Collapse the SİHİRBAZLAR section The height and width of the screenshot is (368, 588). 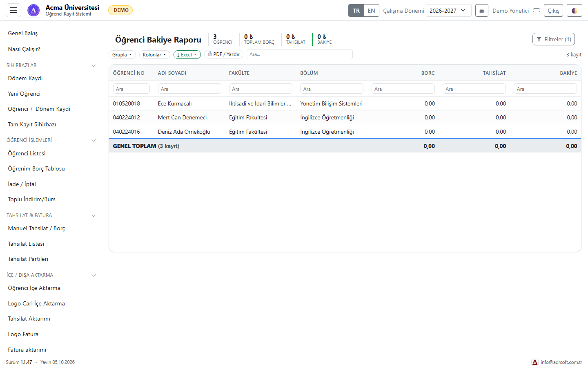tap(94, 65)
